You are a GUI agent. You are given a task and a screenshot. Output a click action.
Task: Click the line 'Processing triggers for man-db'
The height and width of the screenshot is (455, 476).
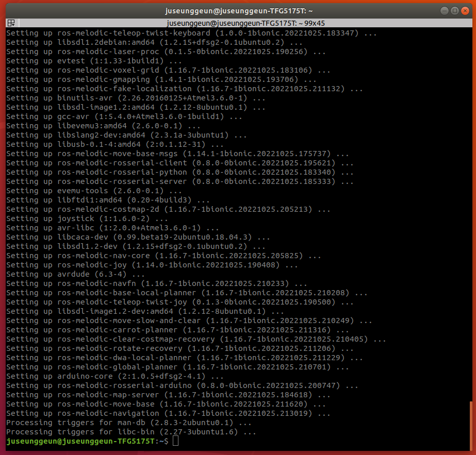(x=129, y=423)
